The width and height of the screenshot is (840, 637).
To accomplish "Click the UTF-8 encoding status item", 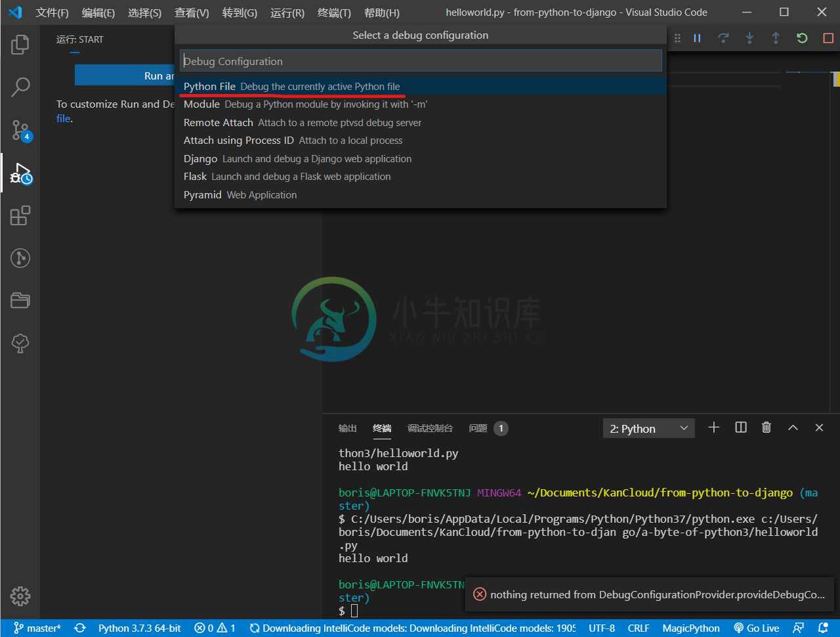I will 602,628.
